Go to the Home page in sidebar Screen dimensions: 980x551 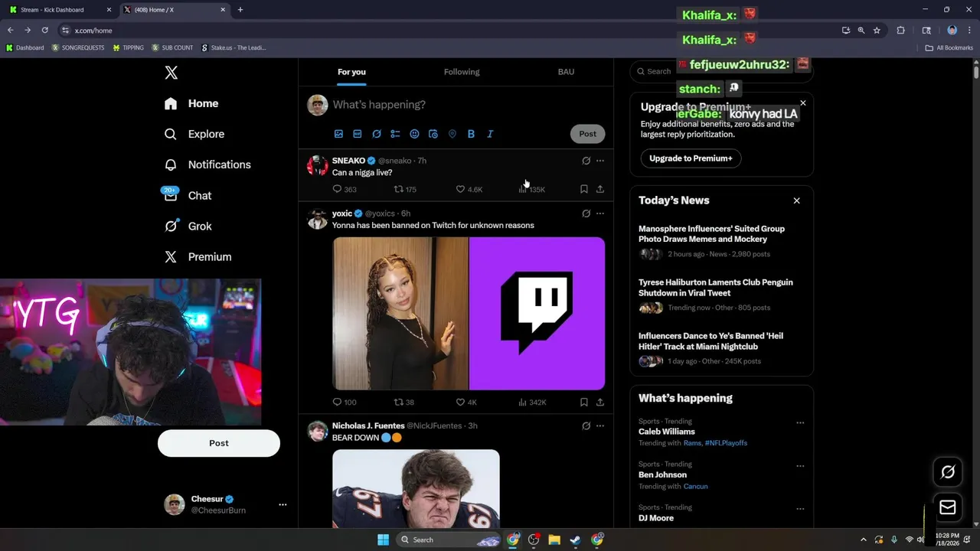pyautogui.click(x=192, y=103)
